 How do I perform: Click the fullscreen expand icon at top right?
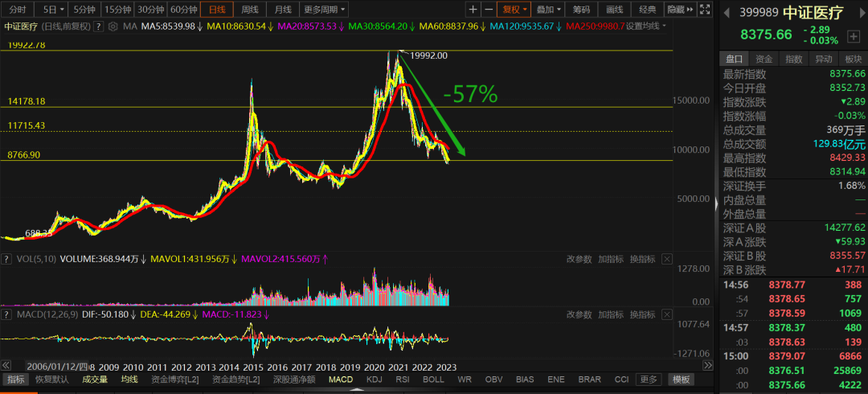704,10
